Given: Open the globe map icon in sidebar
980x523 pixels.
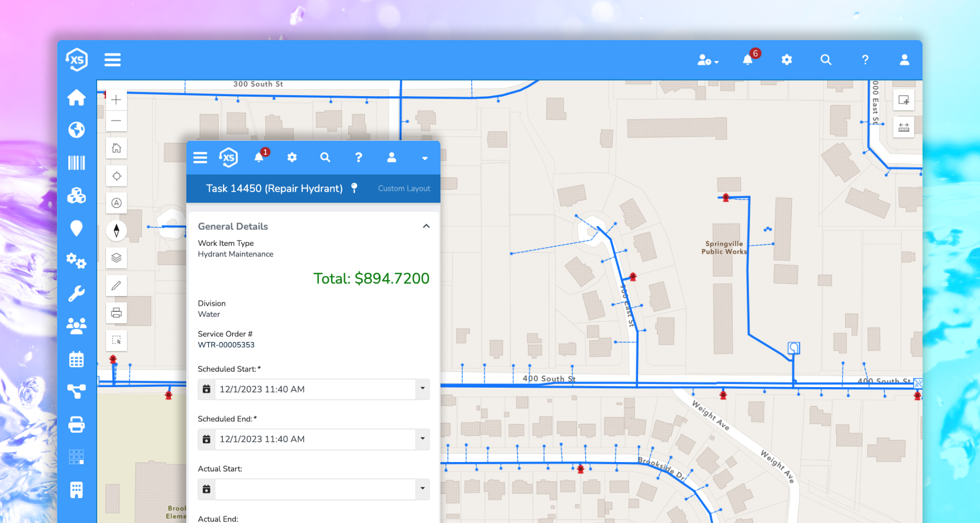Looking at the screenshot, I should coord(76,130).
